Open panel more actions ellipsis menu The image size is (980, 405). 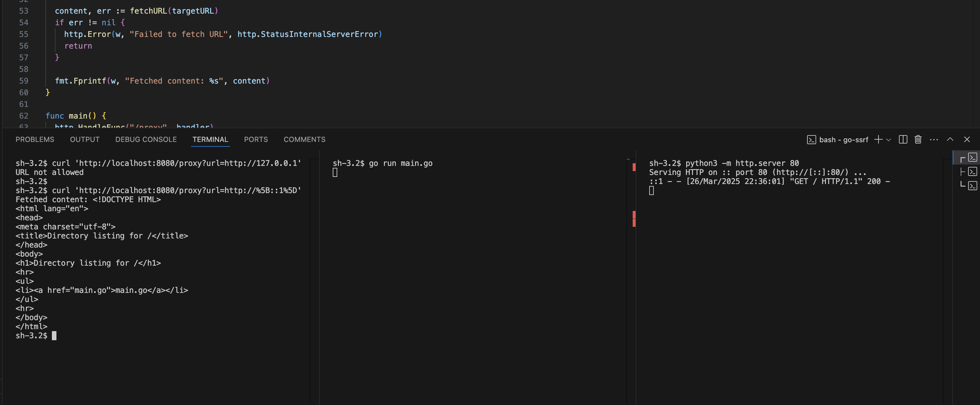click(x=934, y=139)
